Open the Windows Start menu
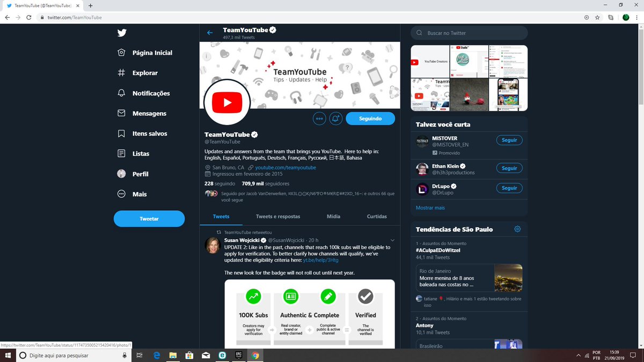The width and height of the screenshot is (644, 362). click(x=8, y=355)
